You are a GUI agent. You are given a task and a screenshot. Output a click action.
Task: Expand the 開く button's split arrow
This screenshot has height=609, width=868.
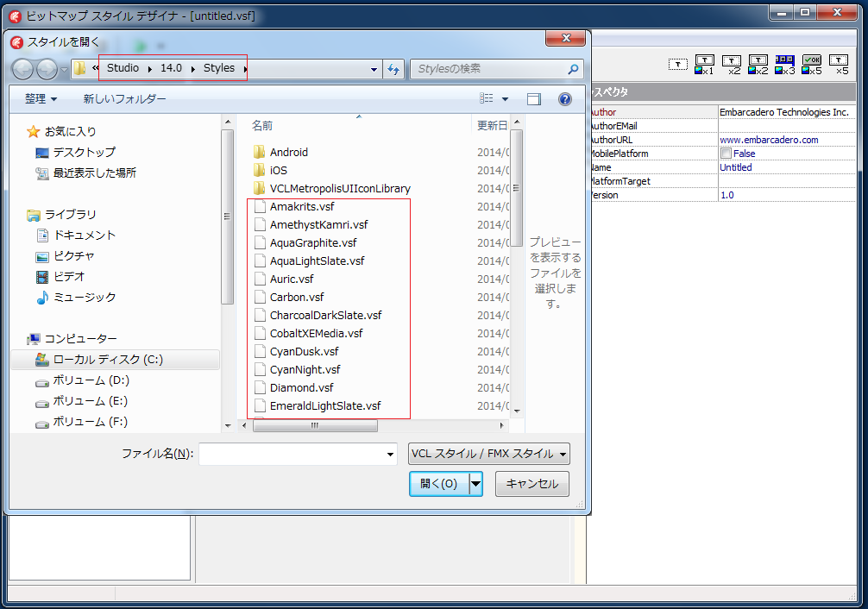(x=476, y=484)
